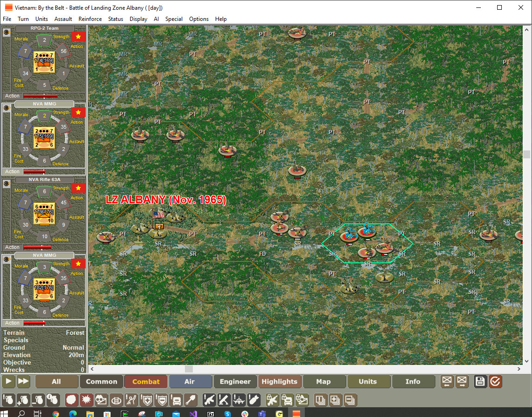
Task: Click the first grenade icon with exclamation mark
Action: click(8, 400)
